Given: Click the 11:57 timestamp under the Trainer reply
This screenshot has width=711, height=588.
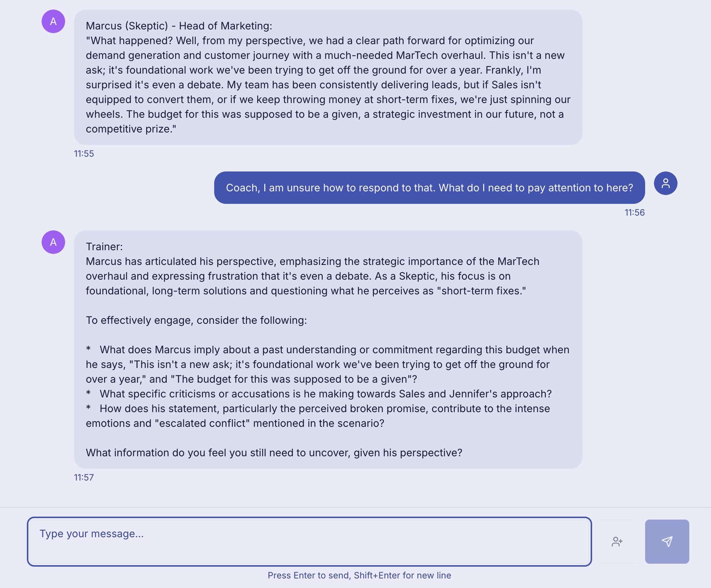Looking at the screenshot, I should point(84,477).
